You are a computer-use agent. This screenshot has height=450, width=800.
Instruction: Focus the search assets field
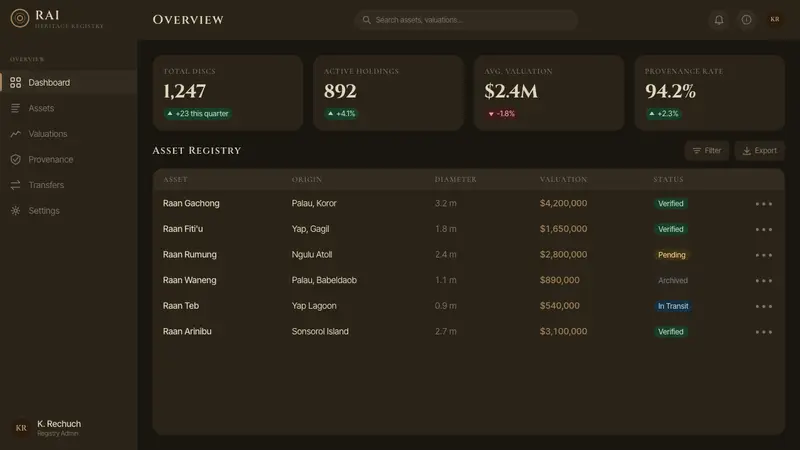point(466,20)
